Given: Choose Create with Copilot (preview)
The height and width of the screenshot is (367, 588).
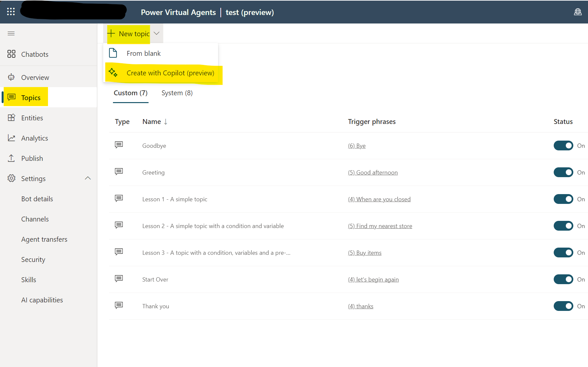Looking at the screenshot, I should 161,73.
